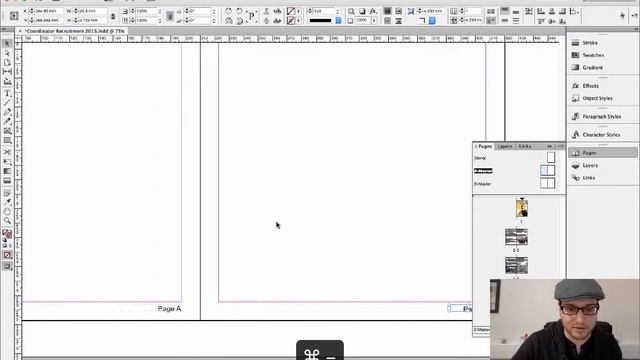Rotate selection 90 degrees clockwise
Screen dimensions: 640x360
(229, 11)
